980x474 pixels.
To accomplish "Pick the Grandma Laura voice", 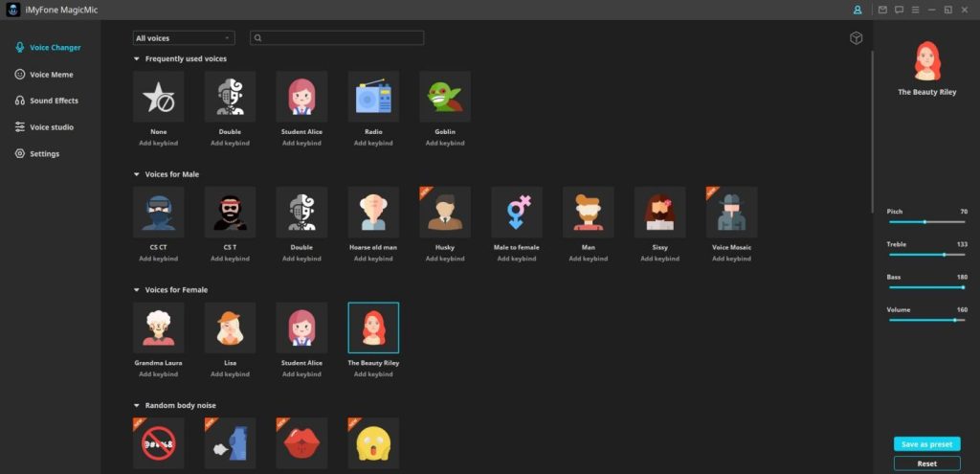I will [x=158, y=327].
